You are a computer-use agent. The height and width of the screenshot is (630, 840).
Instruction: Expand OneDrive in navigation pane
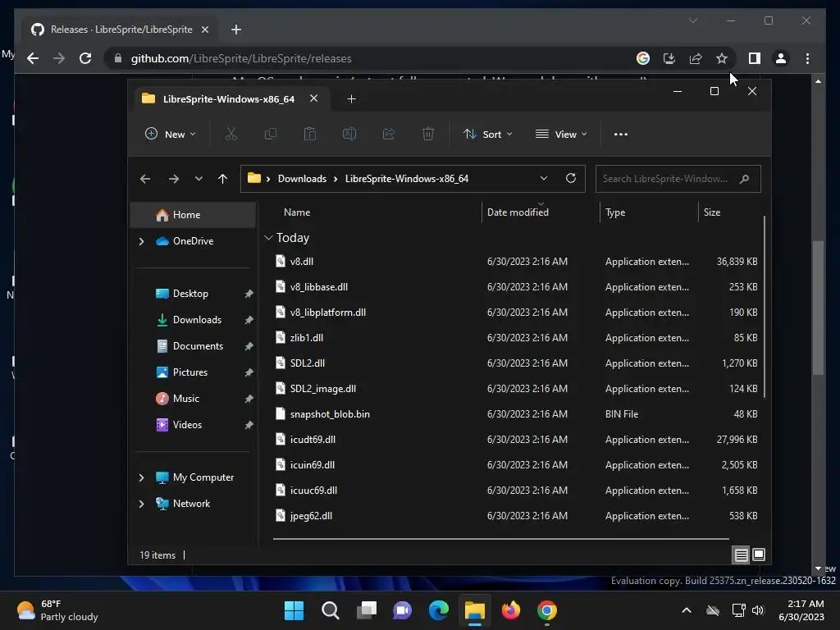pos(141,242)
